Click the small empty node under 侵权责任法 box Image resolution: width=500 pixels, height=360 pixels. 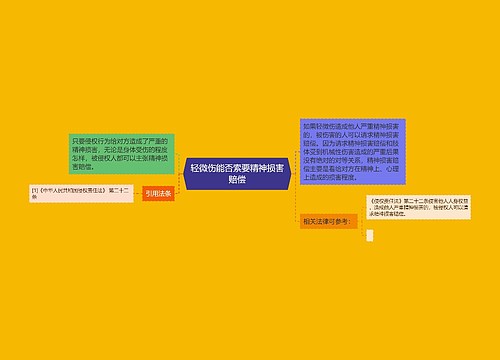pyautogui.click(x=370, y=235)
